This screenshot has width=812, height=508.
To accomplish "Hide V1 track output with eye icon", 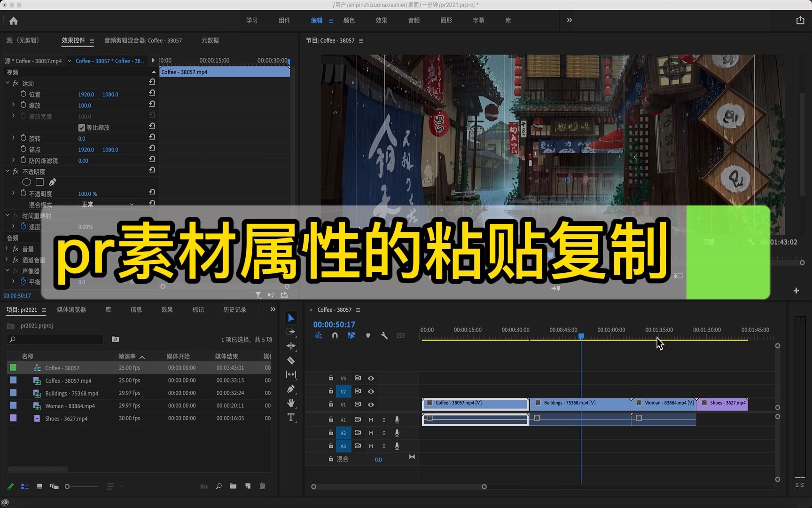I will (371, 404).
